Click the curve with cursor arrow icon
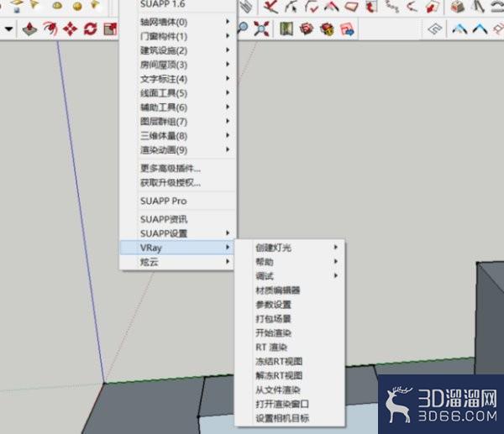This screenshot has width=504, height=434. tap(291, 7)
